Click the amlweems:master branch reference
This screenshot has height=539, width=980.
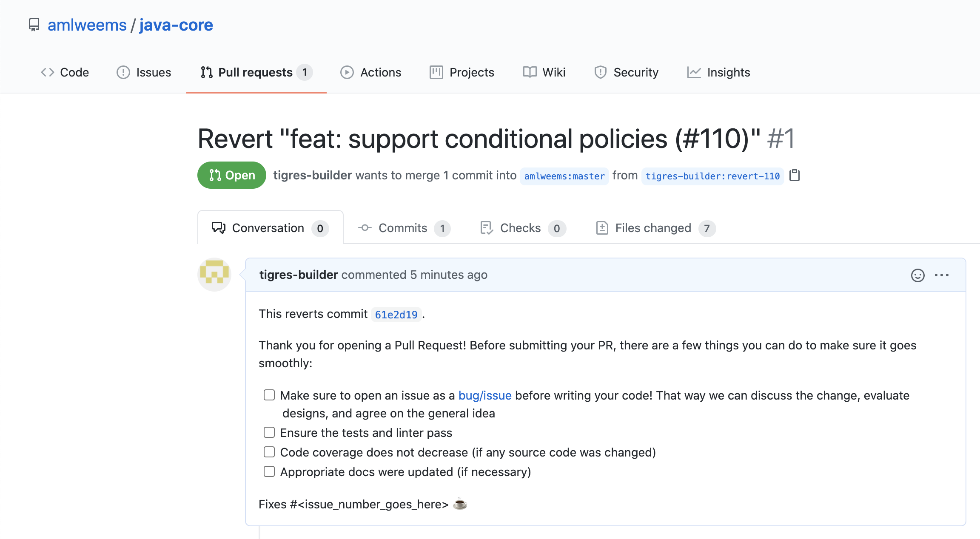pyautogui.click(x=564, y=176)
